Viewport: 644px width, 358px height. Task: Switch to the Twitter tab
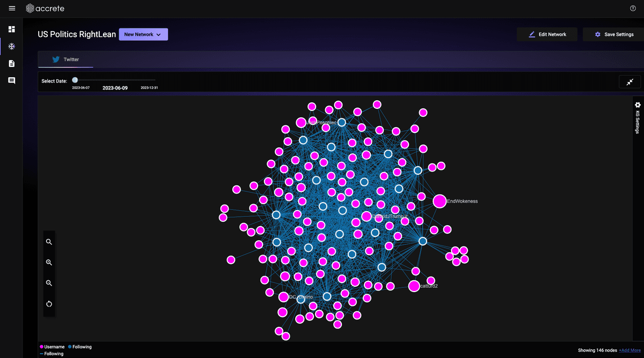[65, 59]
